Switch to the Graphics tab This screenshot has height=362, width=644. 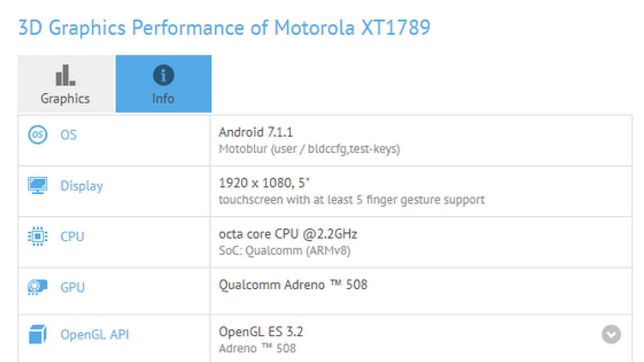(x=66, y=84)
